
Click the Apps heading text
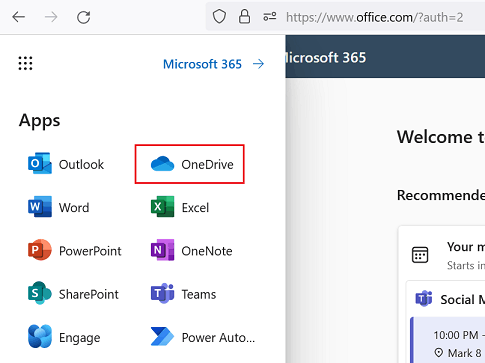(39, 120)
